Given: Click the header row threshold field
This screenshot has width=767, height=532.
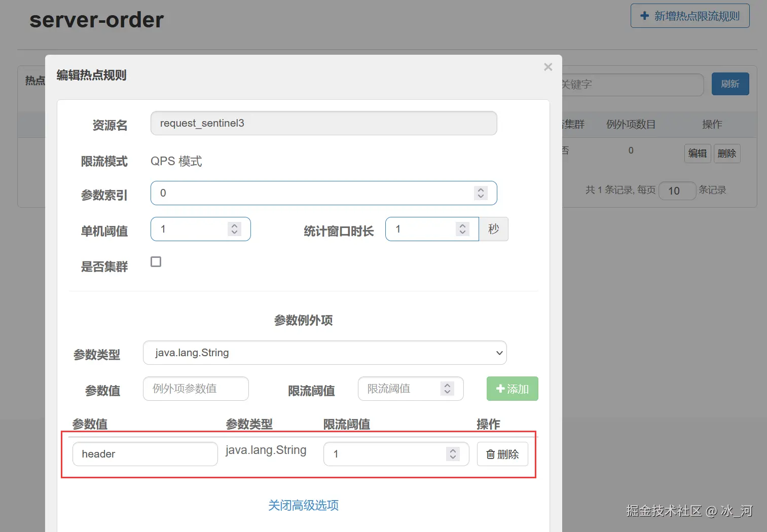Looking at the screenshot, I should point(396,454).
